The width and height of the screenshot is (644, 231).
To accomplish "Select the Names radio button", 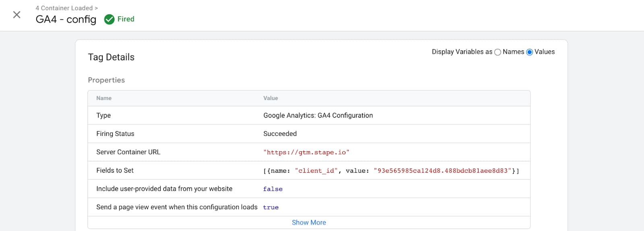I will 497,52.
